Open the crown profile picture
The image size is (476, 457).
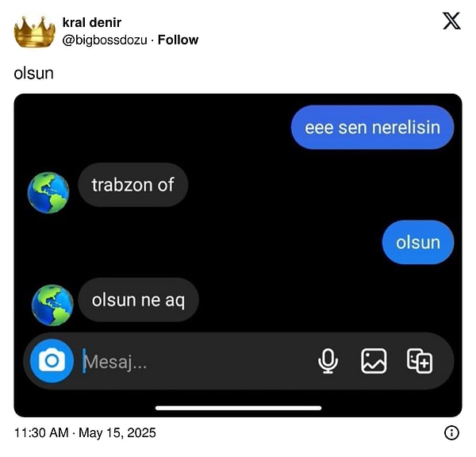pos(34,32)
